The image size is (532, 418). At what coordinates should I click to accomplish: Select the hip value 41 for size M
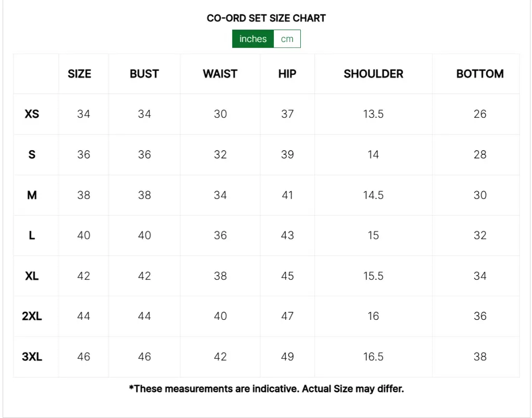pyautogui.click(x=286, y=195)
